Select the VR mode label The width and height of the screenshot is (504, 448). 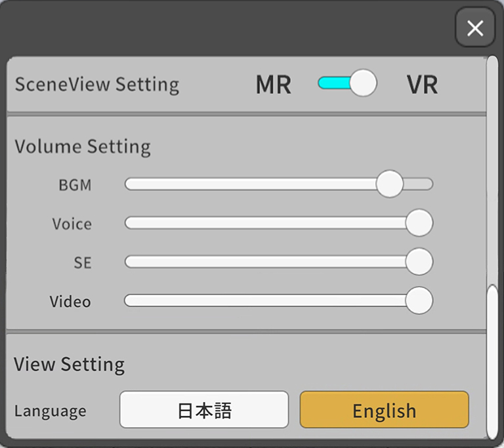click(421, 85)
